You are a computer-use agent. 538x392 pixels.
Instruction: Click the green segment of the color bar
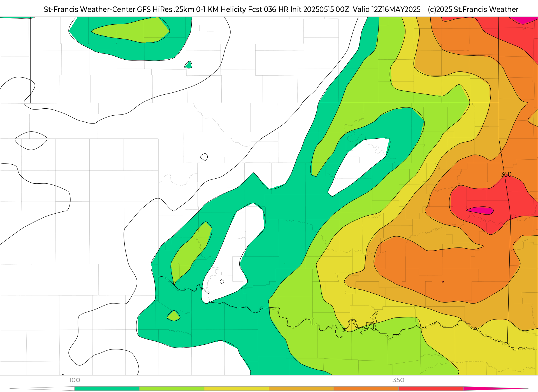pos(107,389)
